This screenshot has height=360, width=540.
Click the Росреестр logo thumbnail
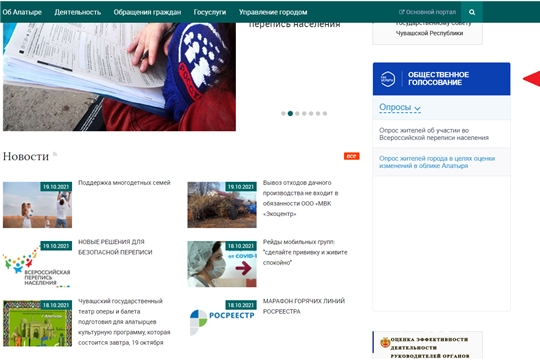point(222,319)
